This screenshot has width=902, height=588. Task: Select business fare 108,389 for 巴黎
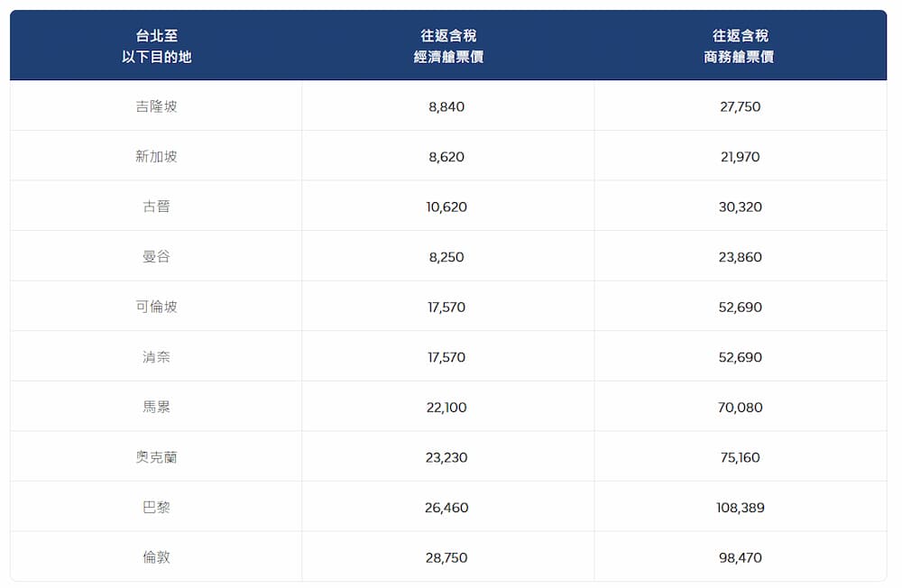pos(740,508)
